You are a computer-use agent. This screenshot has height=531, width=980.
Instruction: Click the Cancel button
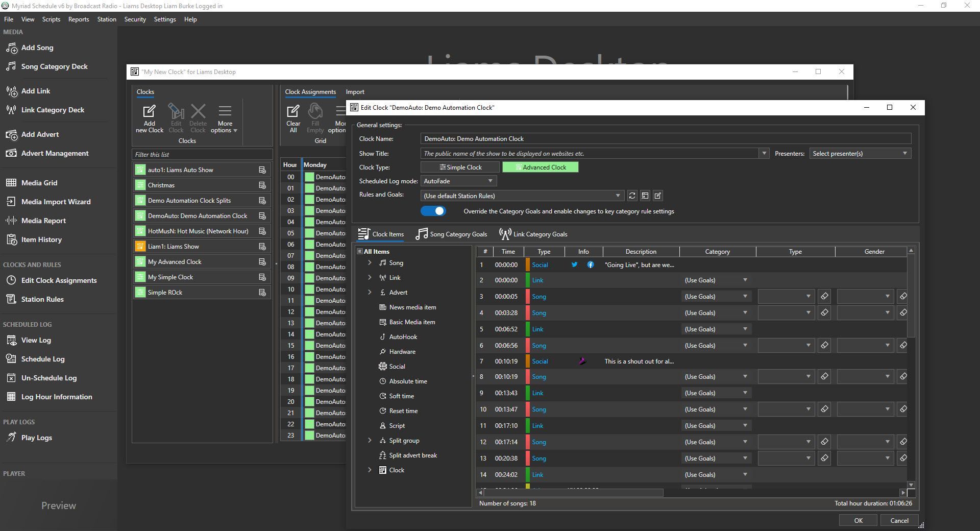point(899,520)
